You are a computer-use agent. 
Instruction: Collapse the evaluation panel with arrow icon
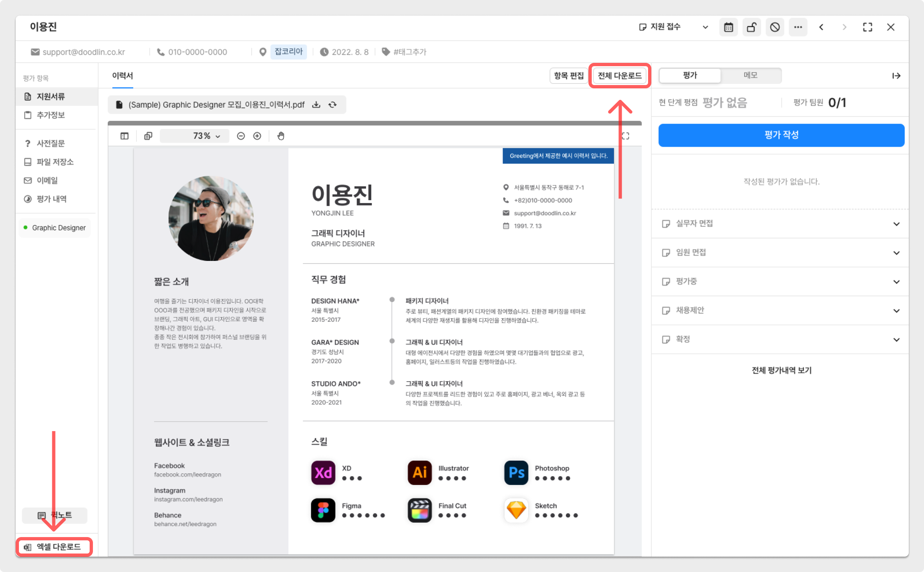click(896, 76)
